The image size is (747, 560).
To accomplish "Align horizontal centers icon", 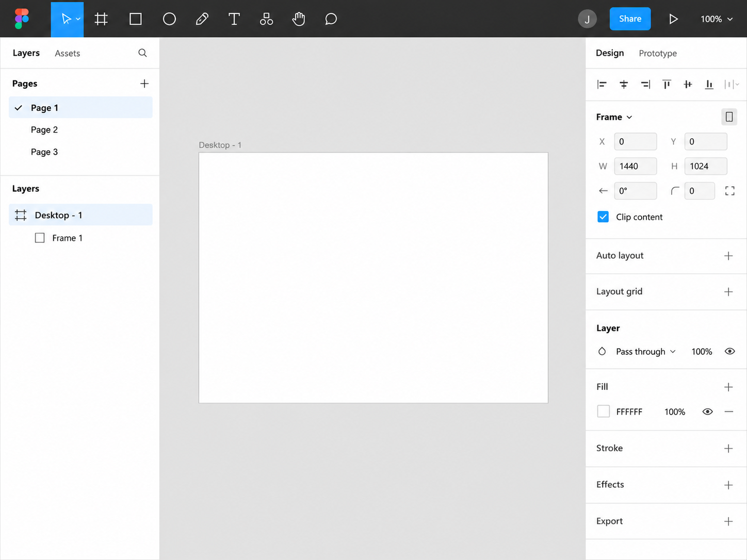I will (x=624, y=84).
